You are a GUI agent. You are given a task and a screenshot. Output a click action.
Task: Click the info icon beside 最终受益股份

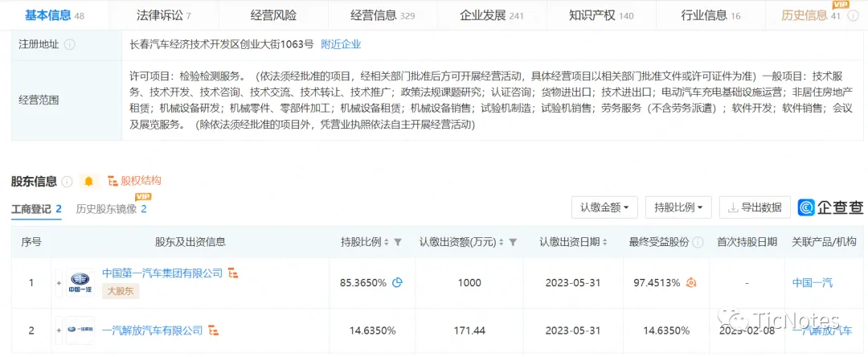pyautogui.click(x=698, y=243)
